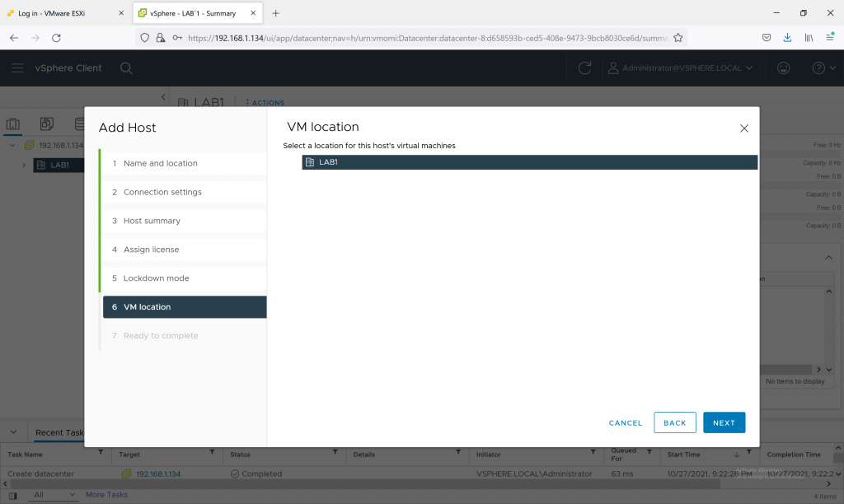Click the Create datacenter task name
The width and height of the screenshot is (844, 504).
point(41,474)
